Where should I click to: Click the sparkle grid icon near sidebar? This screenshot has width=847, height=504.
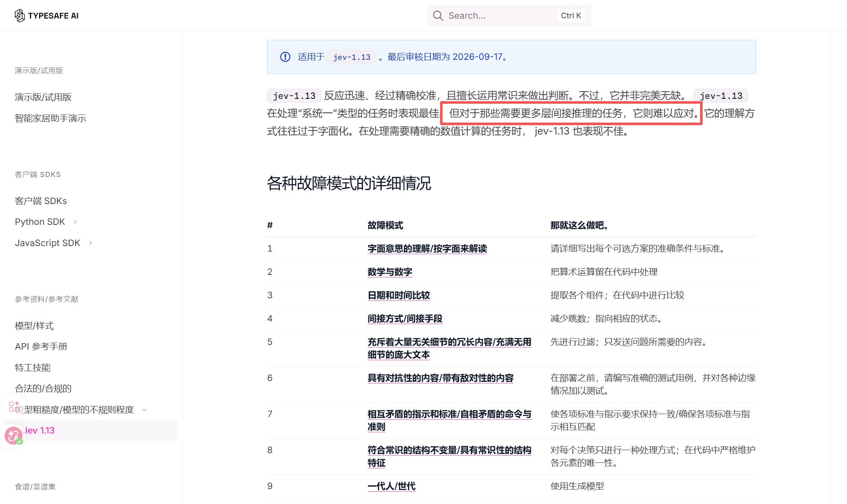click(x=14, y=406)
